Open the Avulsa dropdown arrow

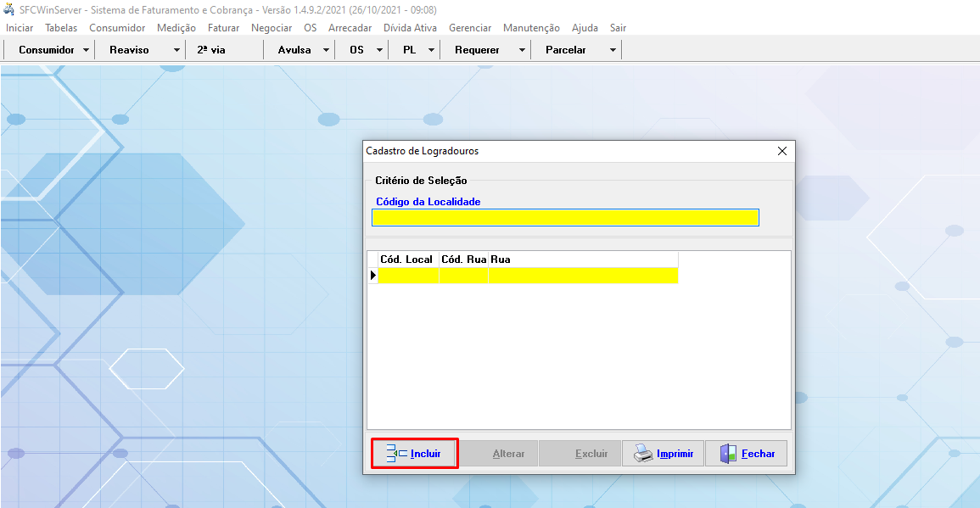327,50
